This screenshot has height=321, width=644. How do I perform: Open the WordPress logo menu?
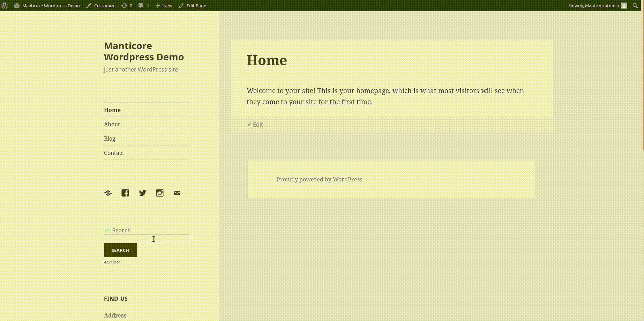pos(5,6)
